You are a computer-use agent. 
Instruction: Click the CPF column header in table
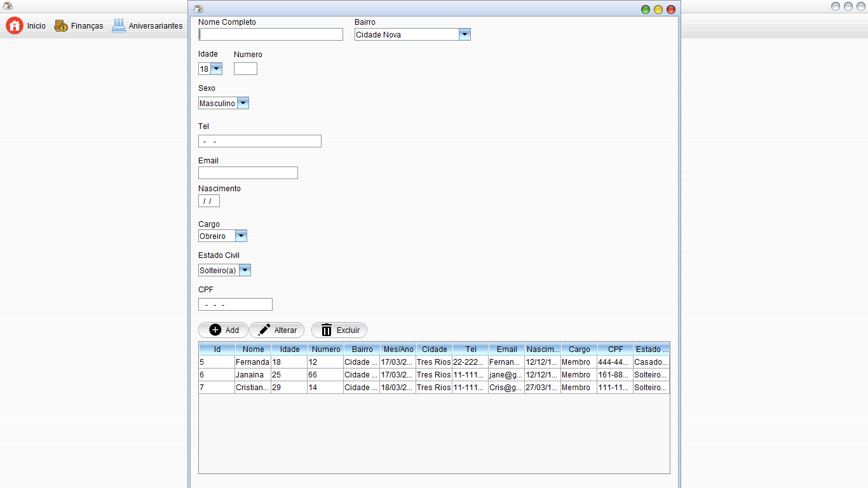coord(616,349)
